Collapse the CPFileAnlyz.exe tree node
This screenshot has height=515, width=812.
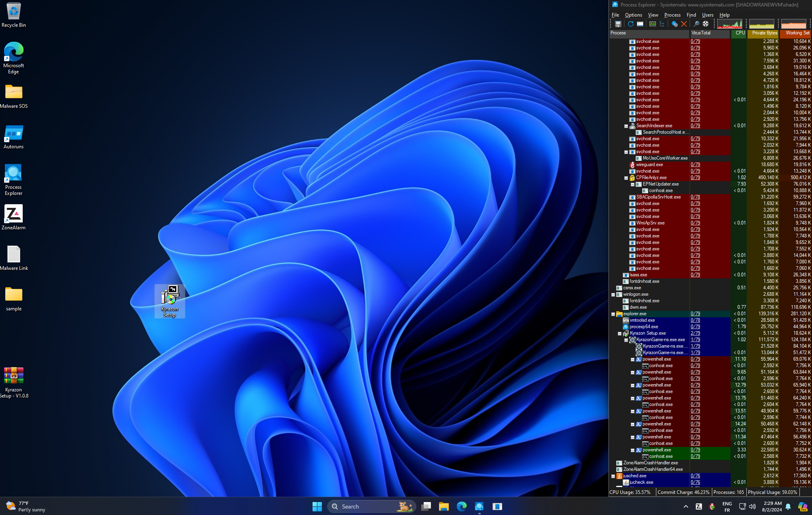point(626,178)
